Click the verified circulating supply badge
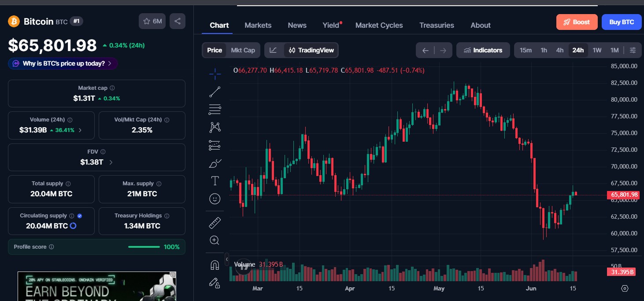Image resolution: width=644 pixels, height=301 pixels. pyautogui.click(x=80, y=216)
